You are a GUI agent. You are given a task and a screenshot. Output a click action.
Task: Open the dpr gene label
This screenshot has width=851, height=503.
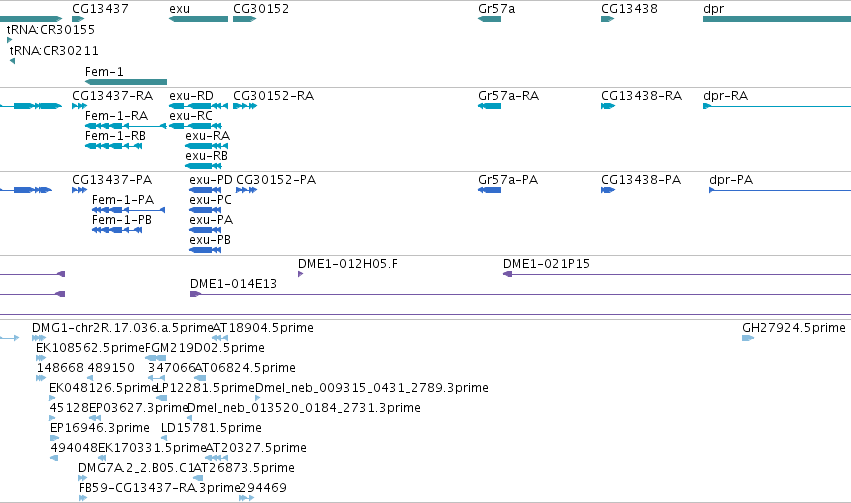point(713,9)
